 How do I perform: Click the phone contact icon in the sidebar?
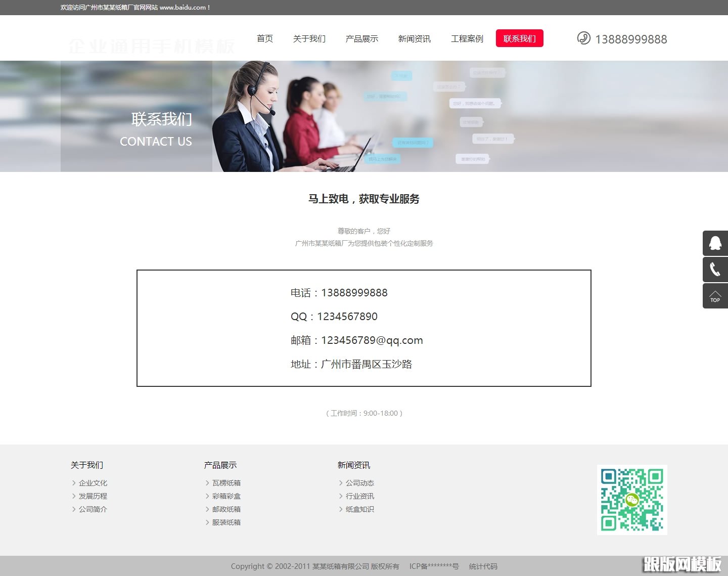(x=714, y=269)
